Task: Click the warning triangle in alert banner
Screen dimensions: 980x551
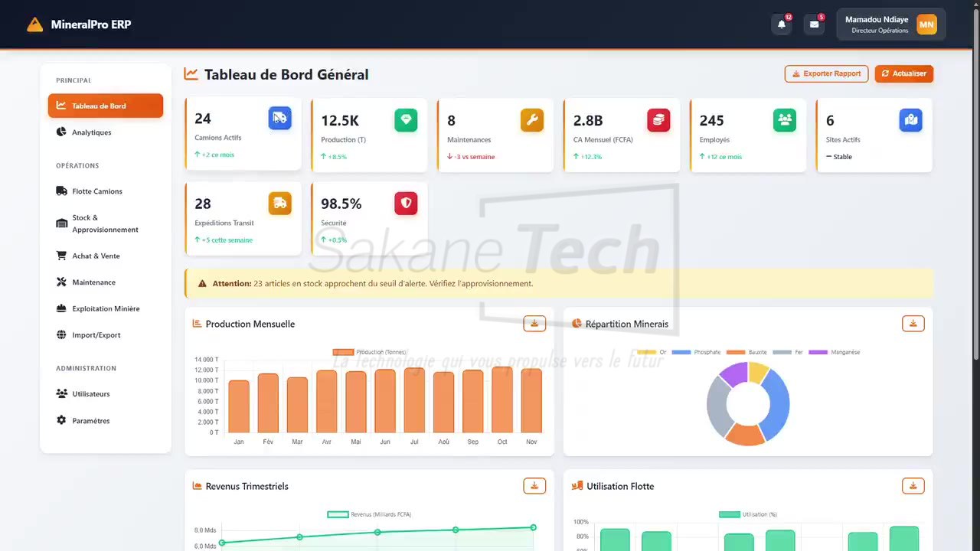Action: (202, 283)
